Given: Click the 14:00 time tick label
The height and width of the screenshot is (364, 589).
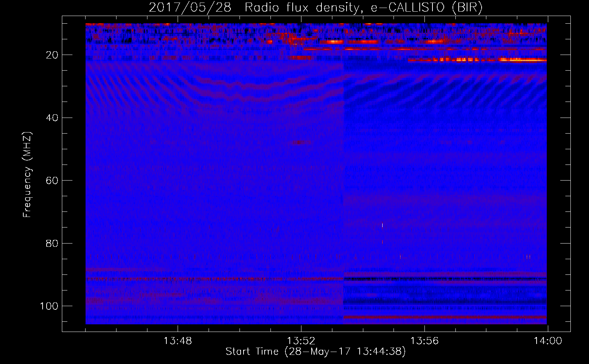Looking at the screenshot, I should point(548,341).
